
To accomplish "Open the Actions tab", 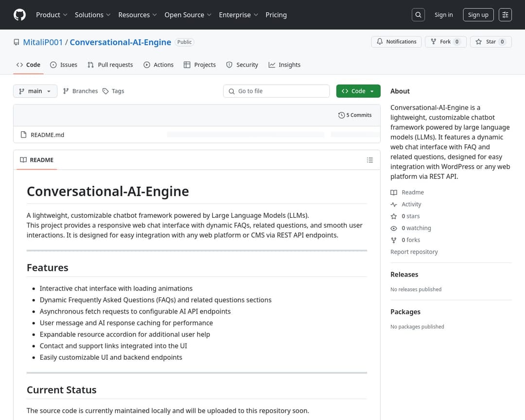I will point(158,65).
